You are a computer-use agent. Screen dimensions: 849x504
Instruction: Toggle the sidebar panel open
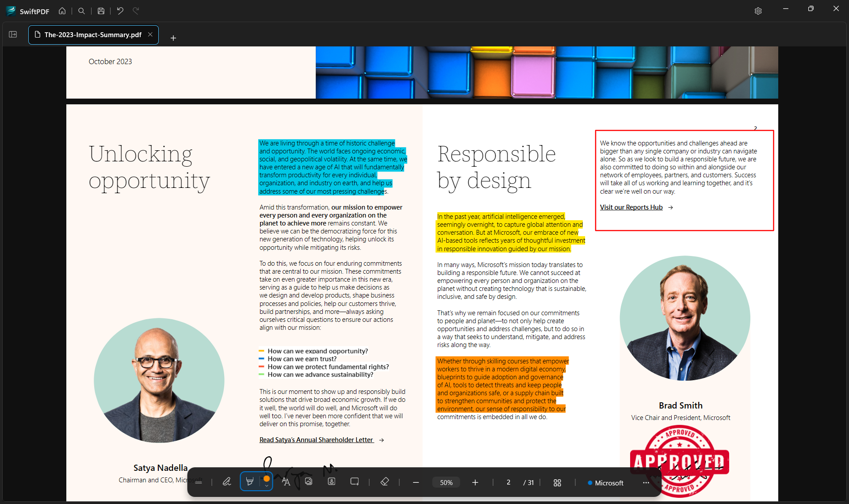click(13, 34)
